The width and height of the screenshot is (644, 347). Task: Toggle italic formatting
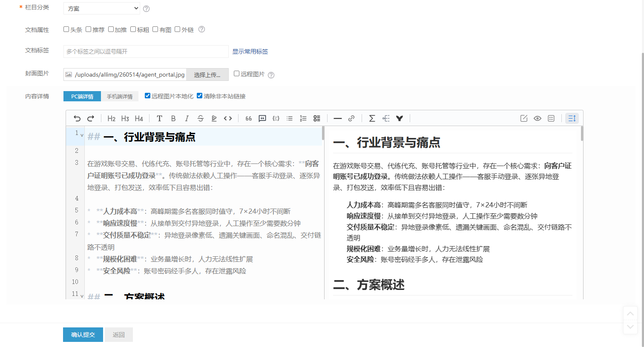tap(187, 118)
